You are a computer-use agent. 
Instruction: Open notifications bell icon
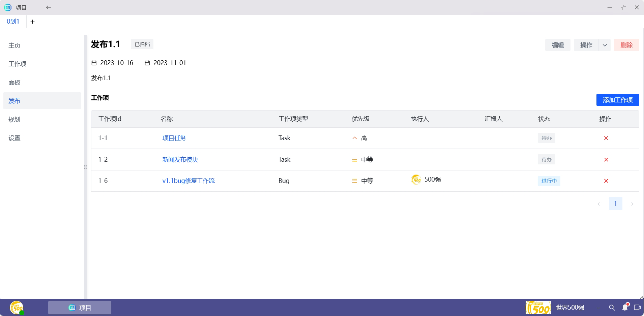pos(625,307)
